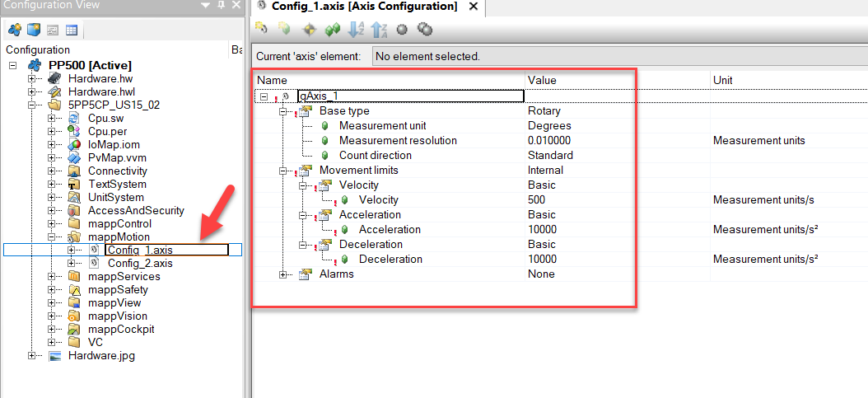Click the Connectivity folder icon
868x398 pixels.
pyautogui.click(x=73, y=171)
